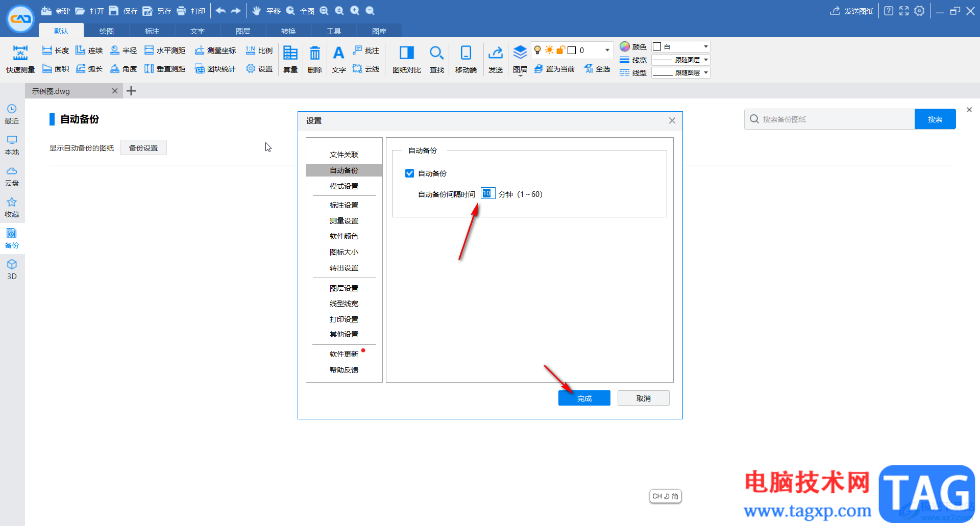Pick the 半径 radius tool
The image size is (980, 526).
click(x=124, y=51)
